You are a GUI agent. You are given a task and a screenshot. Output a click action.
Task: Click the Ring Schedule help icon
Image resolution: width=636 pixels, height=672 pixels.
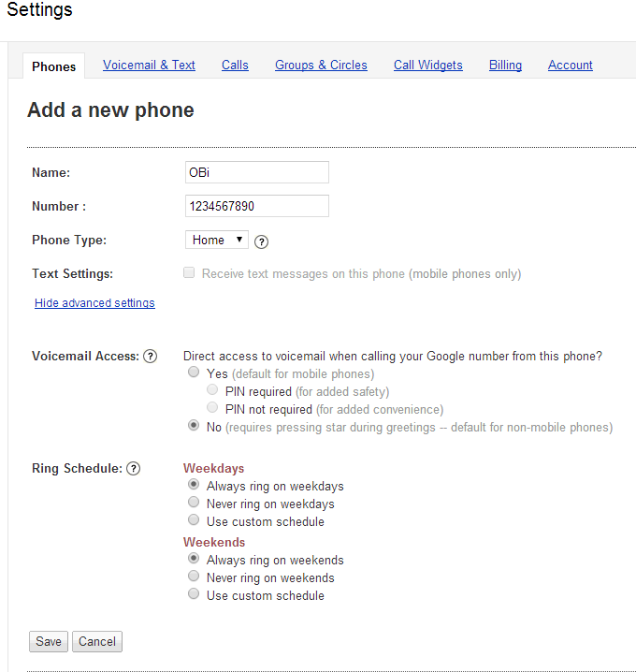click(133, 469)
